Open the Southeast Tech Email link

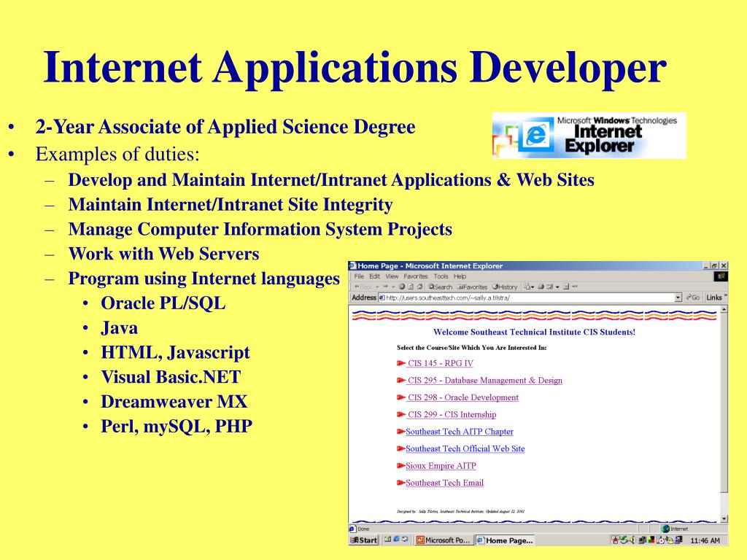(444, 483)
